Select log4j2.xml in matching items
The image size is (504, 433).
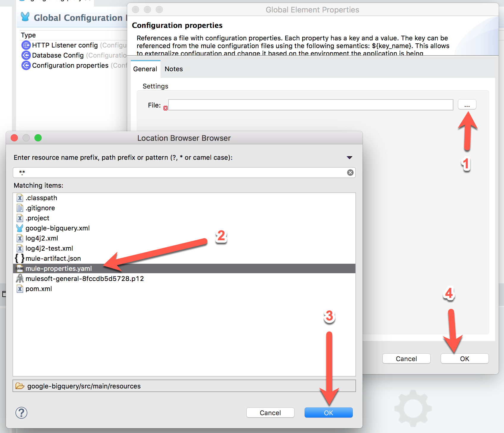click(184, 238)
